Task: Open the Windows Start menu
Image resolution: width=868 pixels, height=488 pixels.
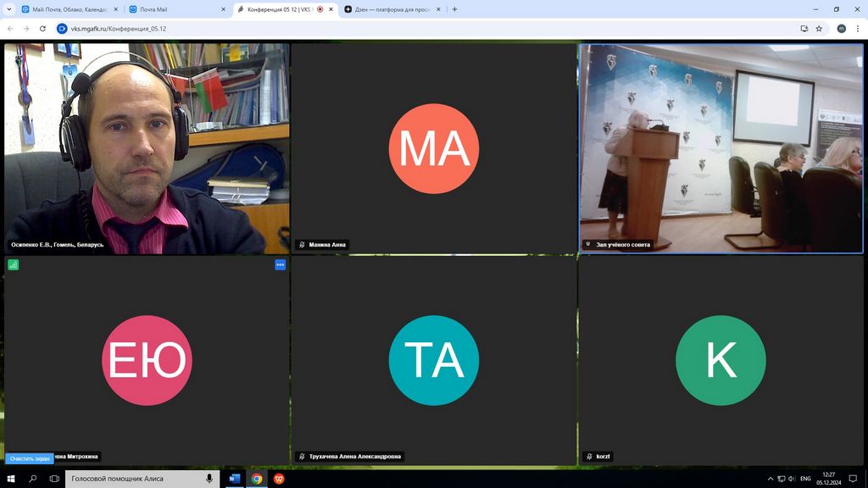Action: click(11, 479)
